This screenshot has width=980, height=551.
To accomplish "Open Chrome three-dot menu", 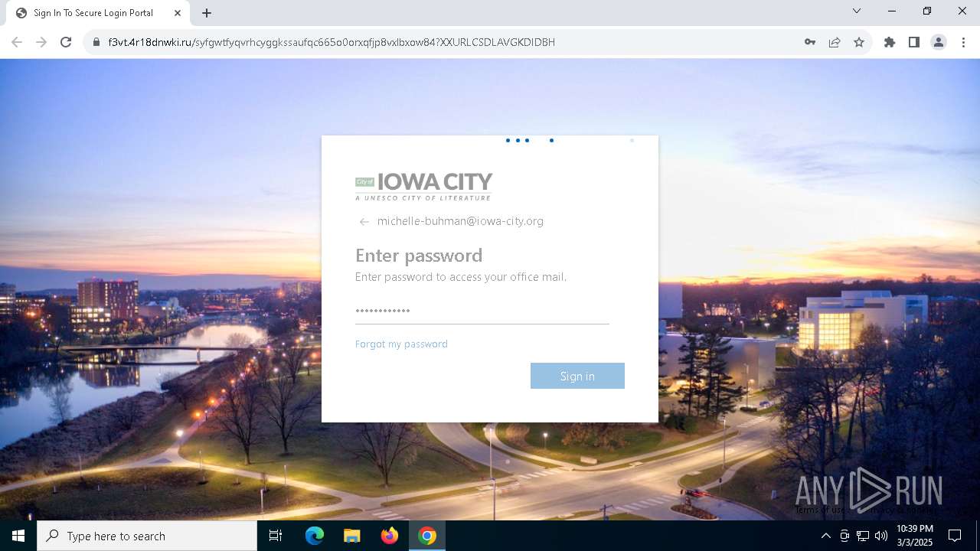I will [963, 42].
